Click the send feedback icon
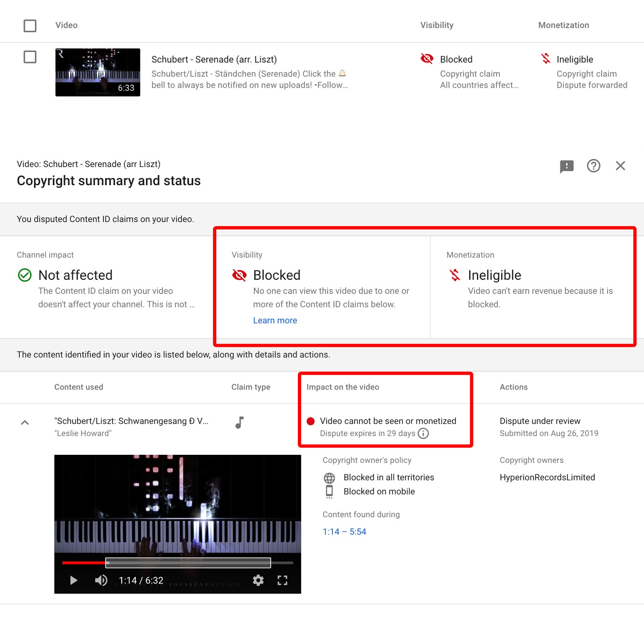 (566, 166)
